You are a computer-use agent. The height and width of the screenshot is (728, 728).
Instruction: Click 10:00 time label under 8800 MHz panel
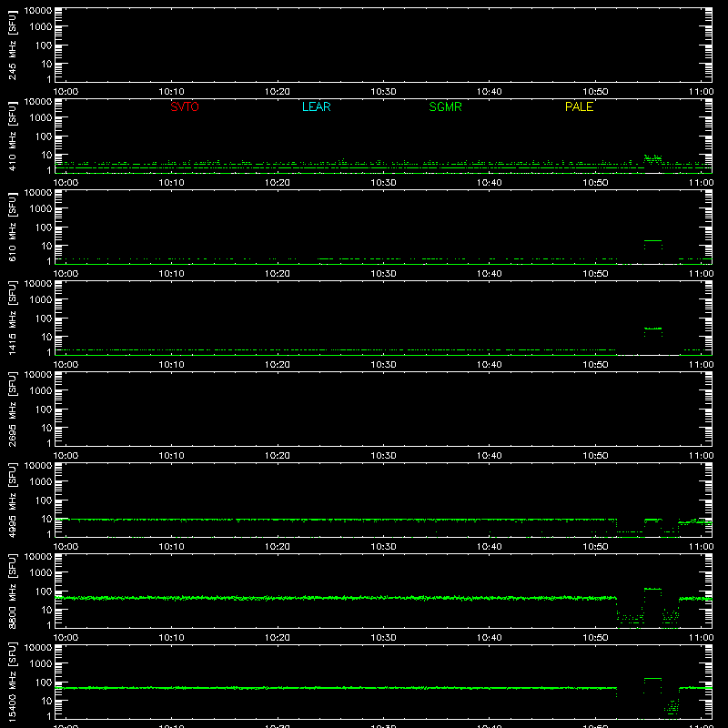coord(66,638)
